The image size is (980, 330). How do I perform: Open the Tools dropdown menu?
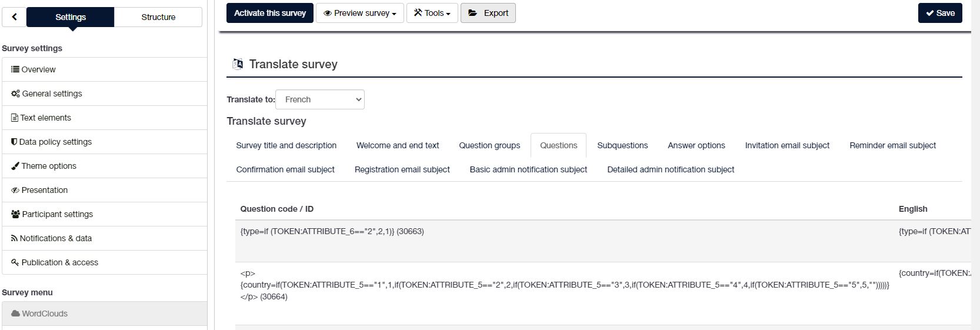[432, 13]
